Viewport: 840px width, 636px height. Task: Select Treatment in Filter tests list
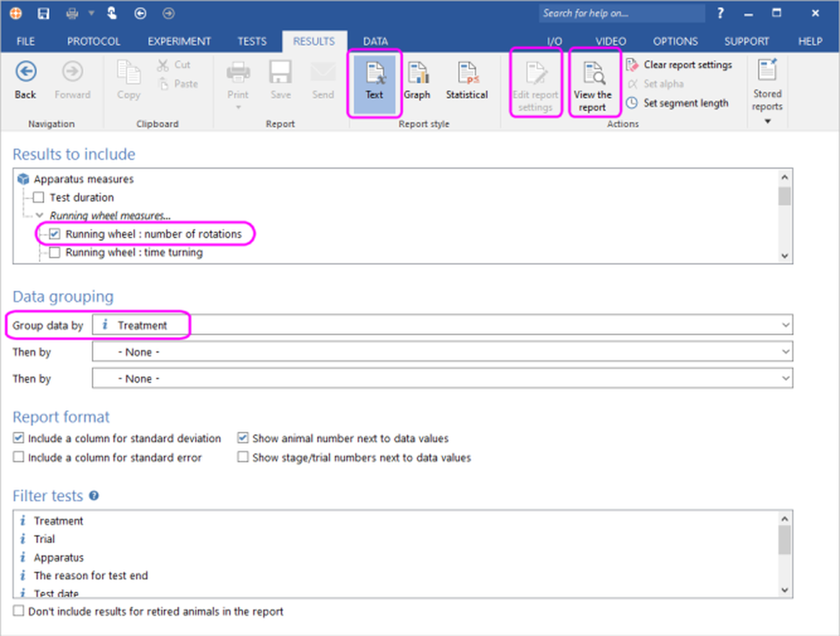pos(59,521)
